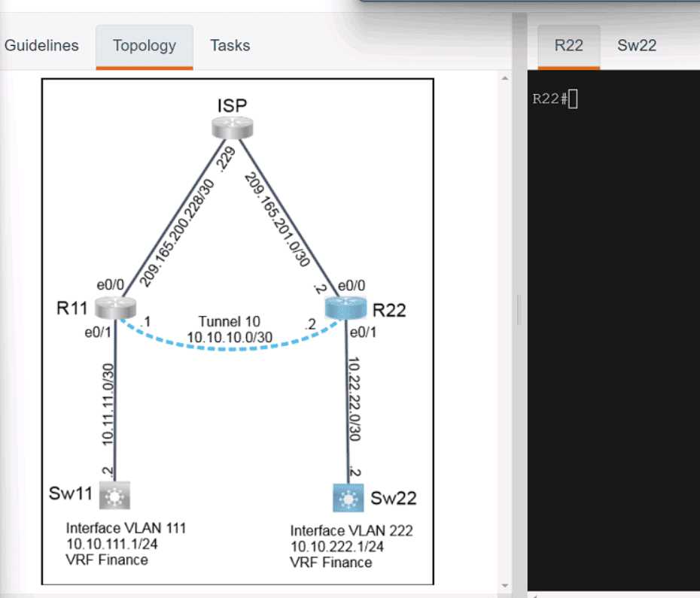Open the Guidelines tab

[41, 45]
